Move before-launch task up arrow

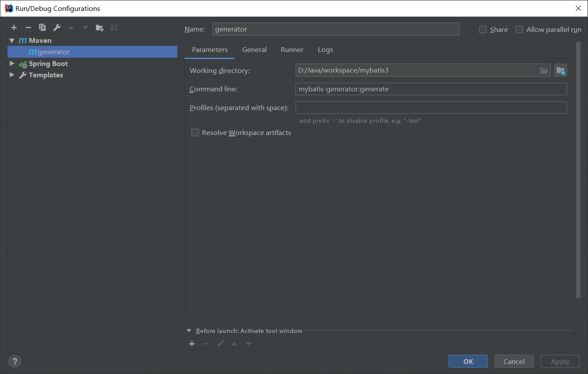234,344
